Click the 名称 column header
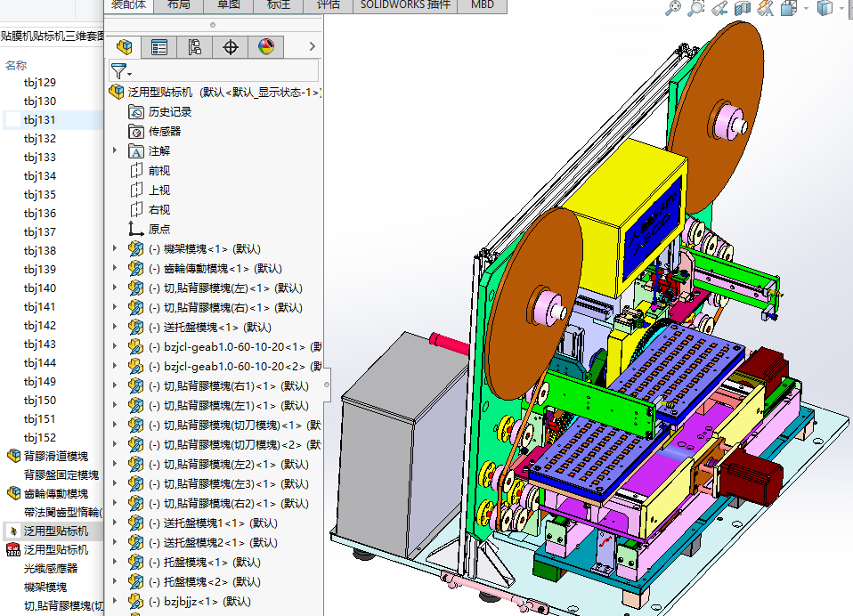This screenshot has width=853, height=616. tap(16, 66)
